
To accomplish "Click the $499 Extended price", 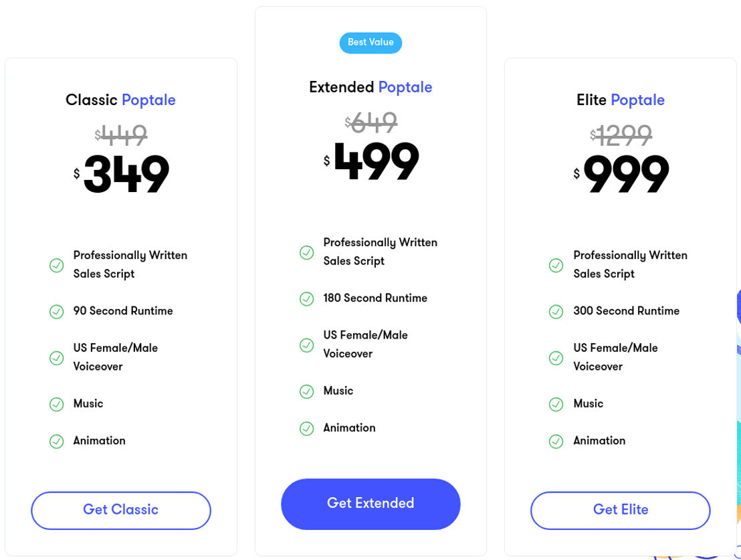I will (x=371, y=161).
